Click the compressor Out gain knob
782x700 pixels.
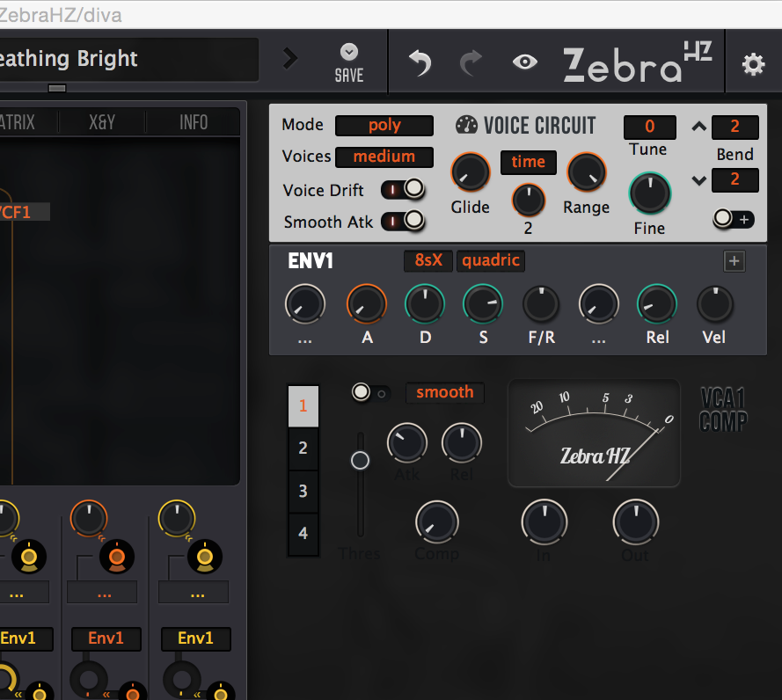pos(636,522)
